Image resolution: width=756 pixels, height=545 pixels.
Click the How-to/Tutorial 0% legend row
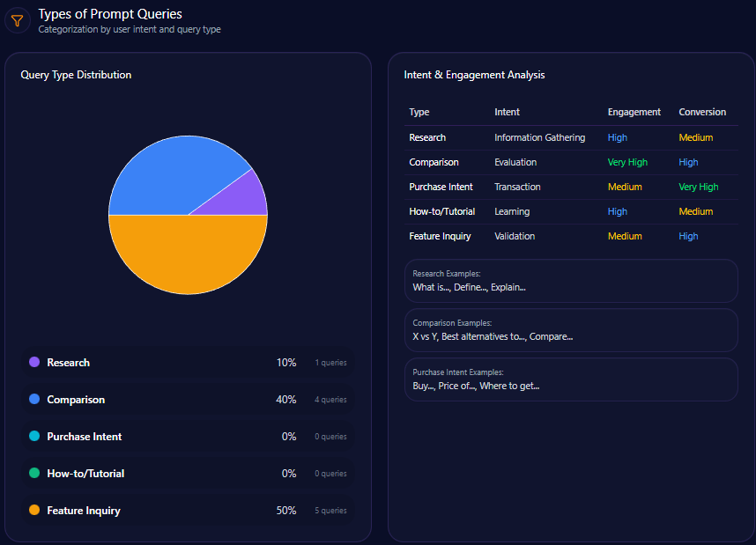pos(188,474)
